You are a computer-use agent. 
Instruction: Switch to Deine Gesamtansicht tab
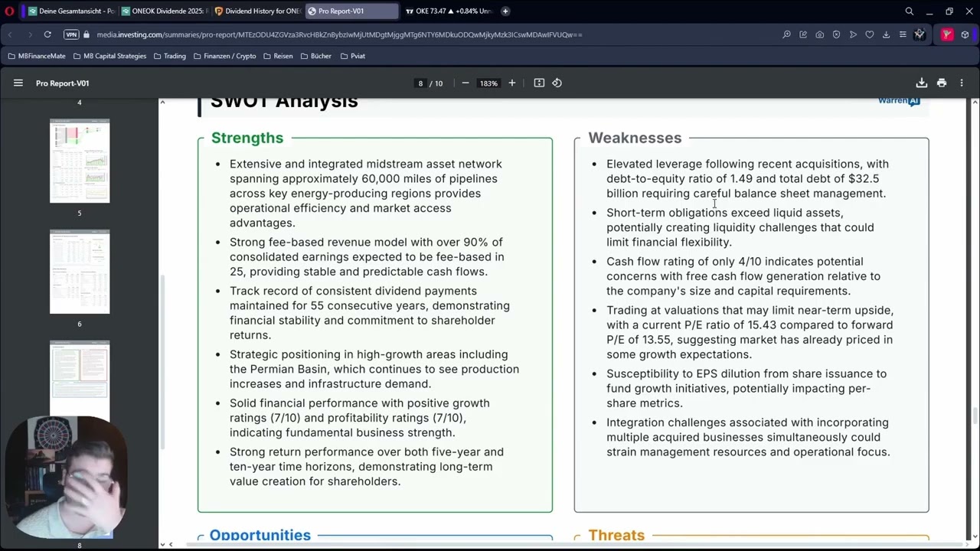[x=71, y=11]
